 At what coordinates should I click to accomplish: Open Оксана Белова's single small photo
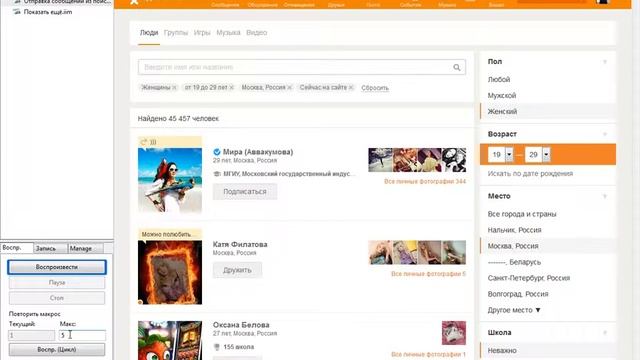[x=453, y=333]
